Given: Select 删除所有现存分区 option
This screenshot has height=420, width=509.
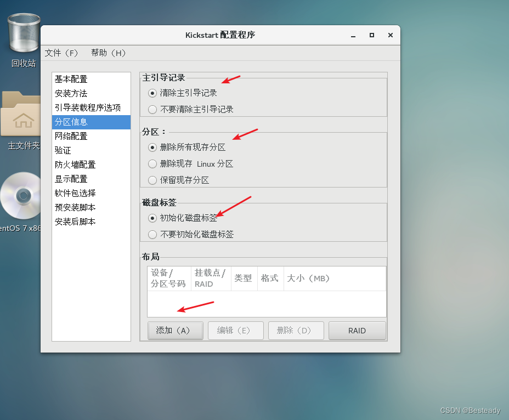Looking at the screenshot, I should tap(152, 147).
